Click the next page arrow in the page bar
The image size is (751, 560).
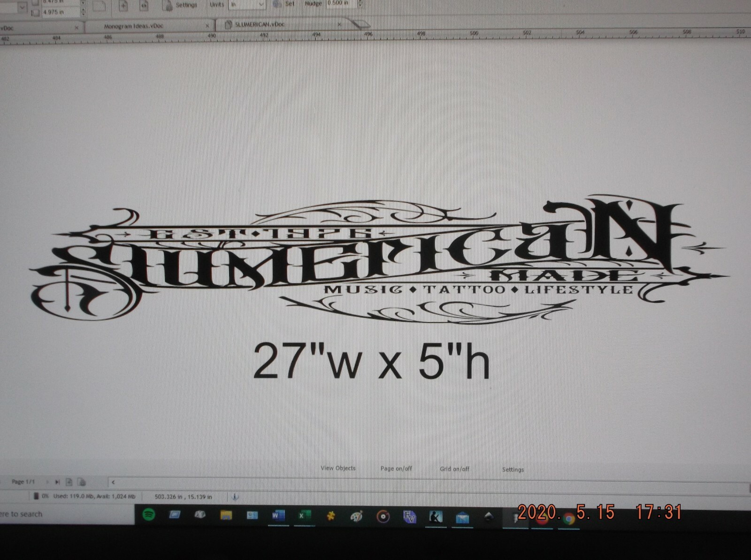click(47, 481)
